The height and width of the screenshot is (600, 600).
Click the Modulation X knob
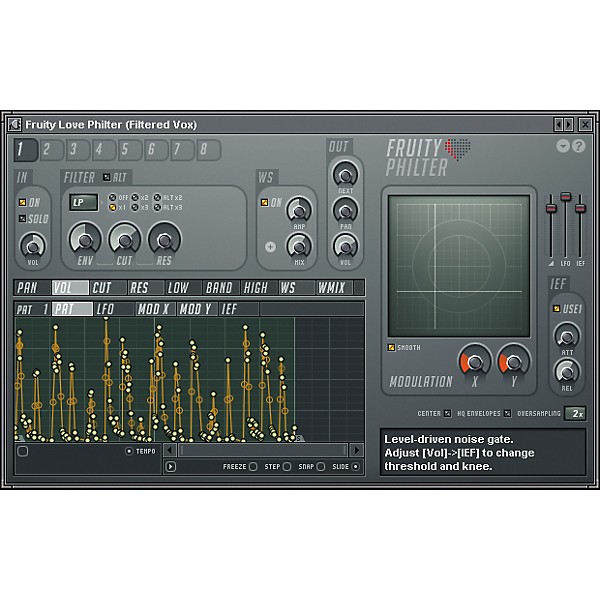(475, 362)
